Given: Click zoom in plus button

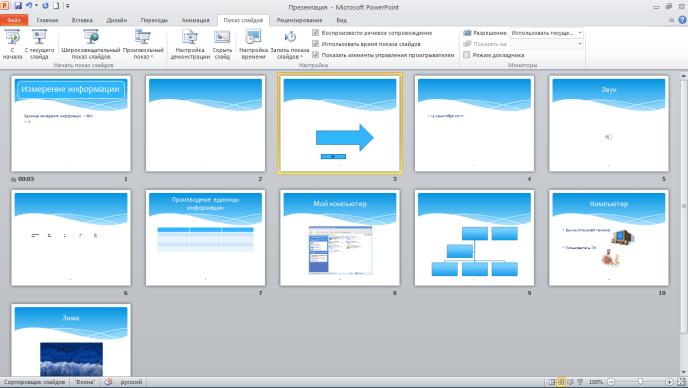Looking at the screenshot, I should click(x=669, y=382).
